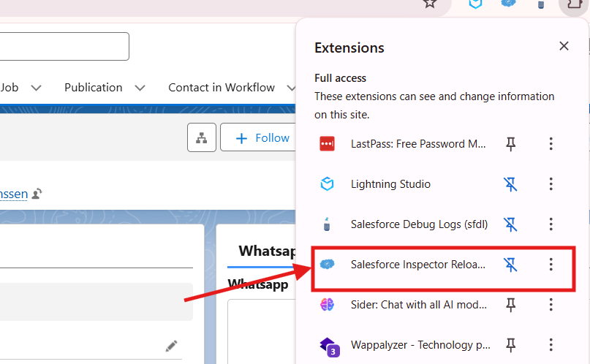Unpin Lightning Studio from the toolbar

(510, 184)
